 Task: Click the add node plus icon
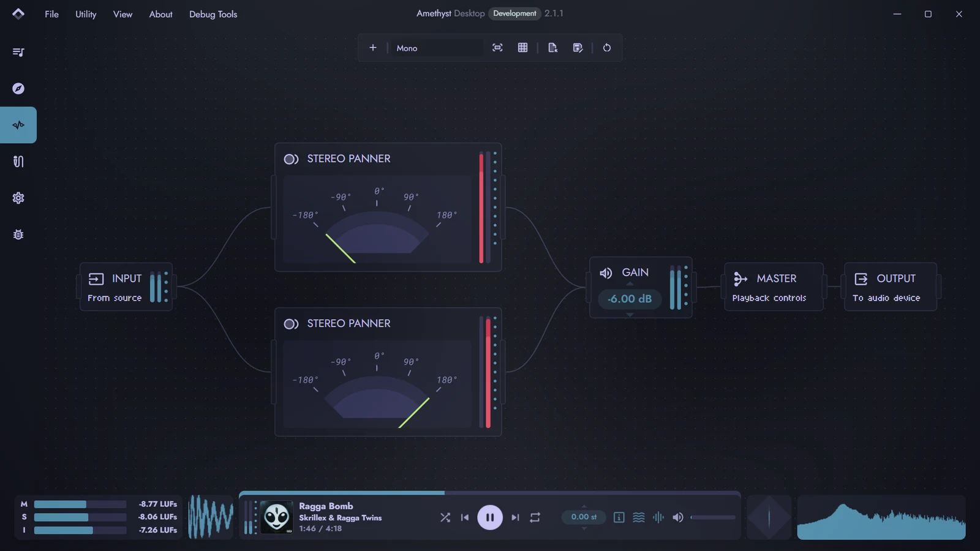(x=372, y=48)
